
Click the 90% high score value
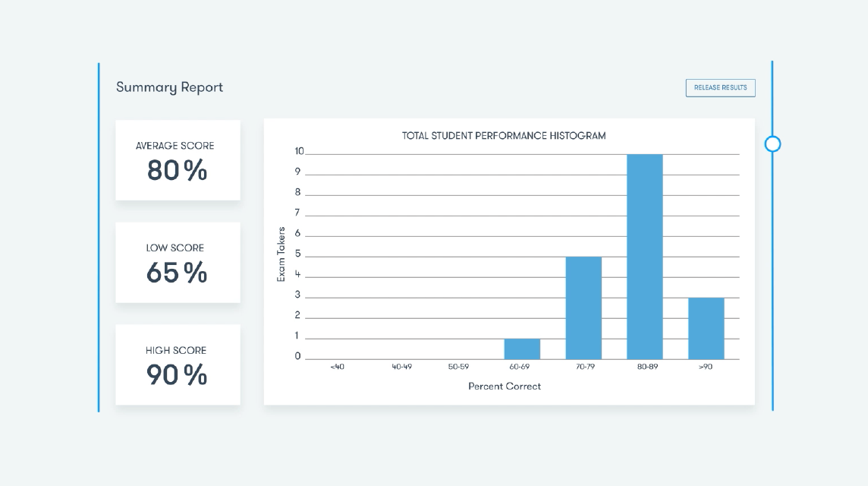177,374
